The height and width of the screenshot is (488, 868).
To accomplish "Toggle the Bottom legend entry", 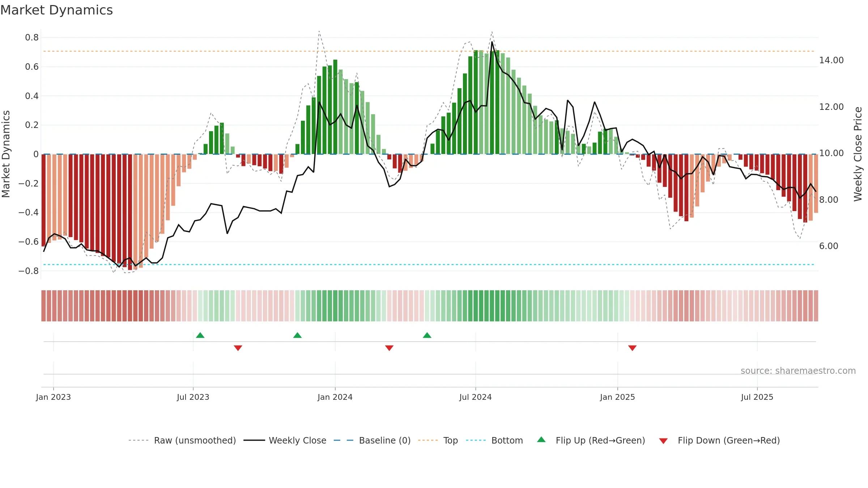I will coord(494,440).
